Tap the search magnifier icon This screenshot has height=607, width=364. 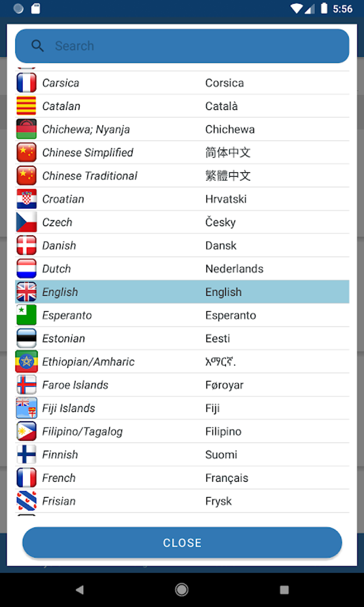pos(37,46)
